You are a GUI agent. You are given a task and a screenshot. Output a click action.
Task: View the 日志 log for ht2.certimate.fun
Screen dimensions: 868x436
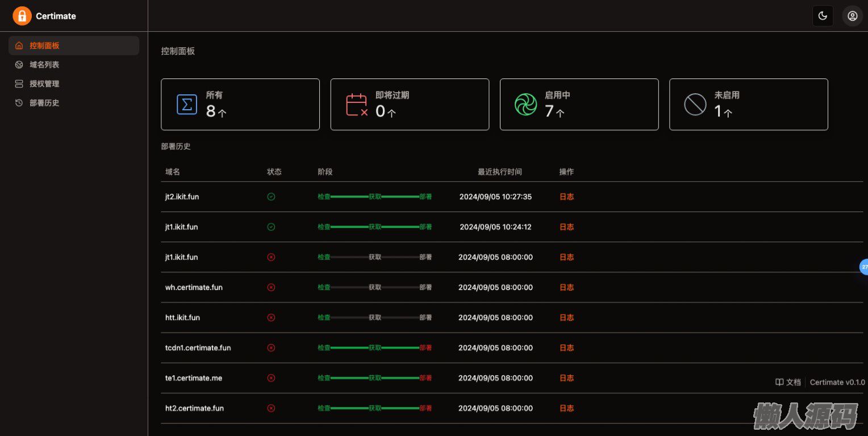(566, 408)
